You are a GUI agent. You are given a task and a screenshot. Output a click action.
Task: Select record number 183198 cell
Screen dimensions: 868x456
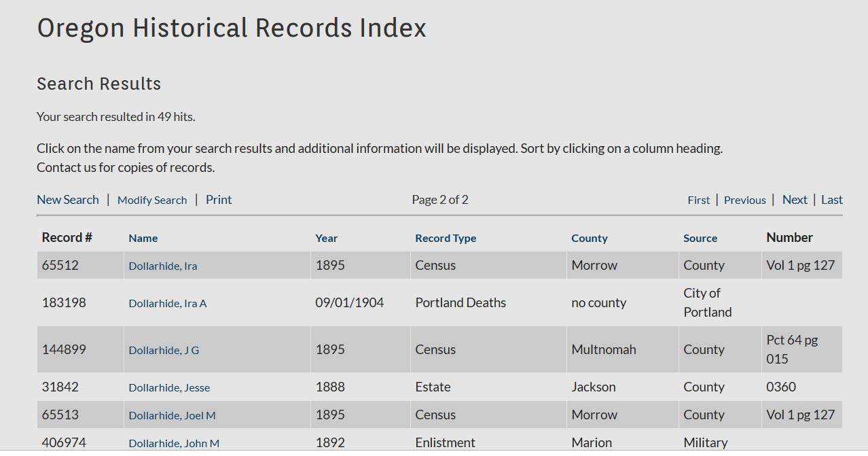pyautogui.click(x=64, y=303)
